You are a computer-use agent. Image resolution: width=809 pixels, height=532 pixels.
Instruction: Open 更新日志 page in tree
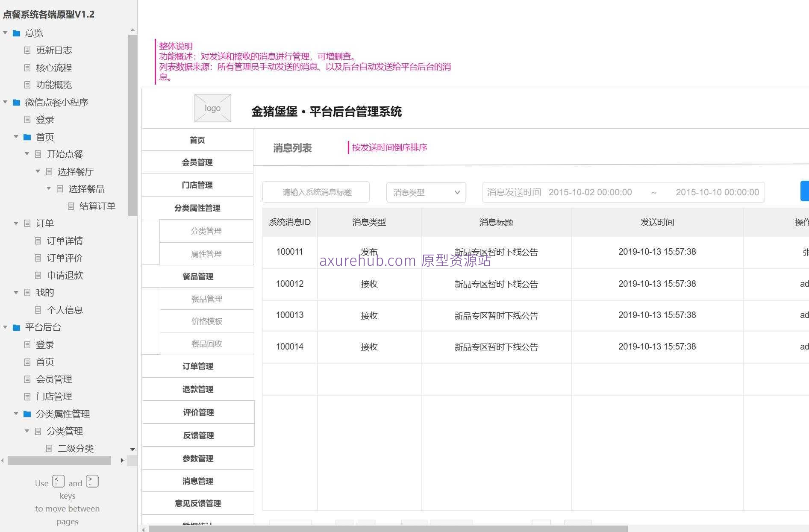tap(54, 50)
